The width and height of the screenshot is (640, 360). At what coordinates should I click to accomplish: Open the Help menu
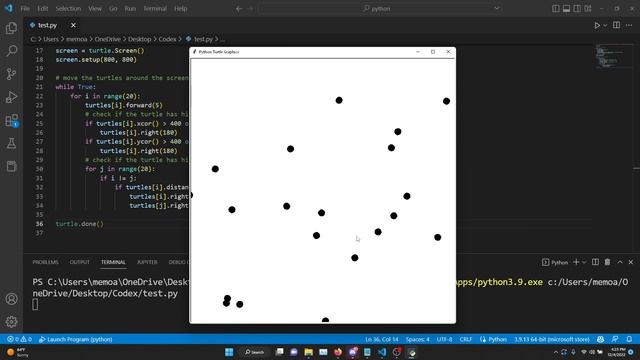(x=180, y=9)
